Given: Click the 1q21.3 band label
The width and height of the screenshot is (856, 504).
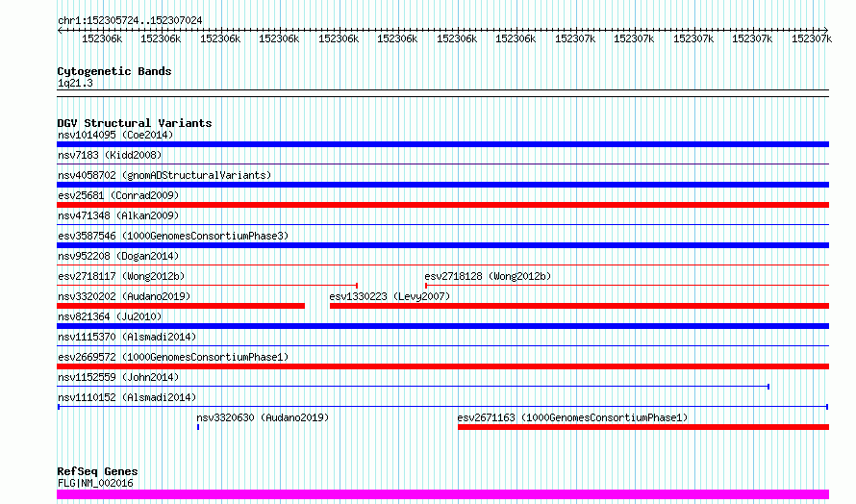Looking at the screenshot, I should [x=75, y=83].
